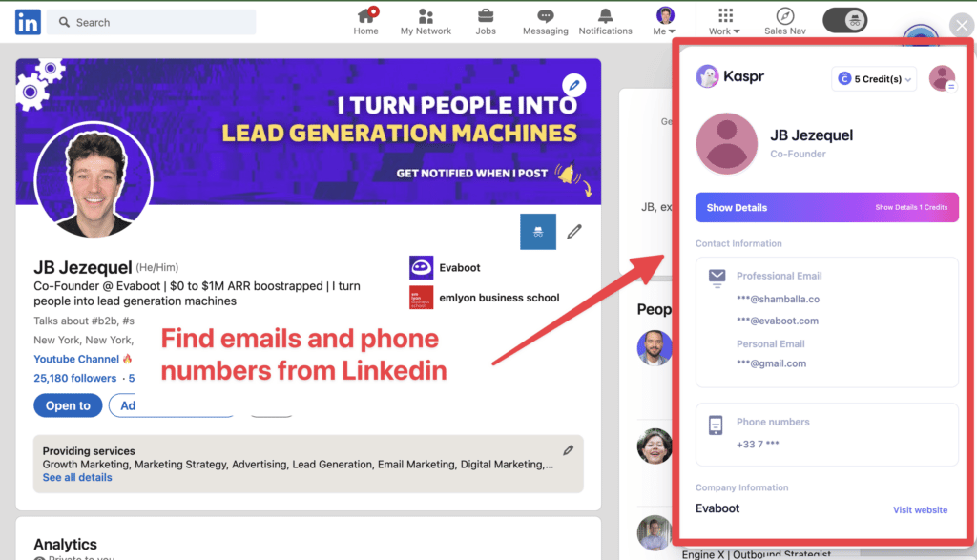Edit profile intro pencil icon

[573, 232]
